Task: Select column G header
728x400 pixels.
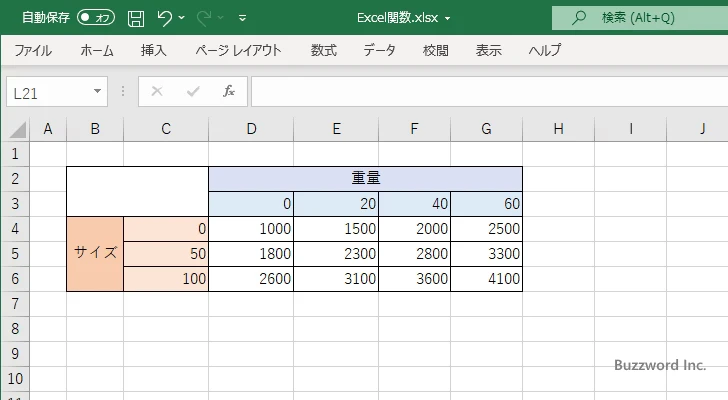Action: [486, 129]
